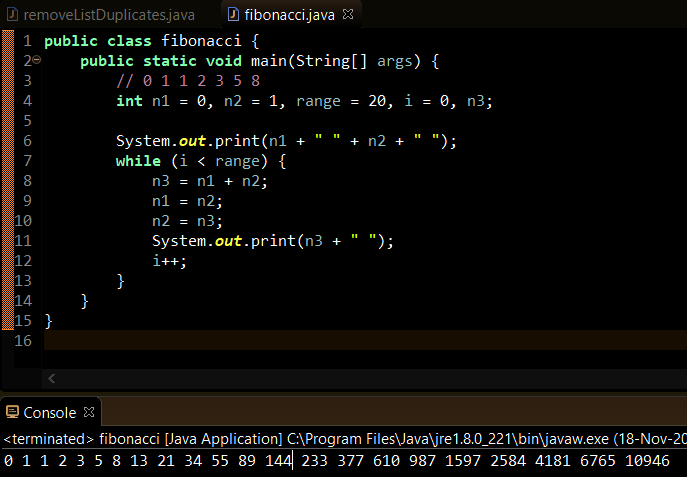
Task: Click 'System' on line 11
Action: tap(178, 241)
